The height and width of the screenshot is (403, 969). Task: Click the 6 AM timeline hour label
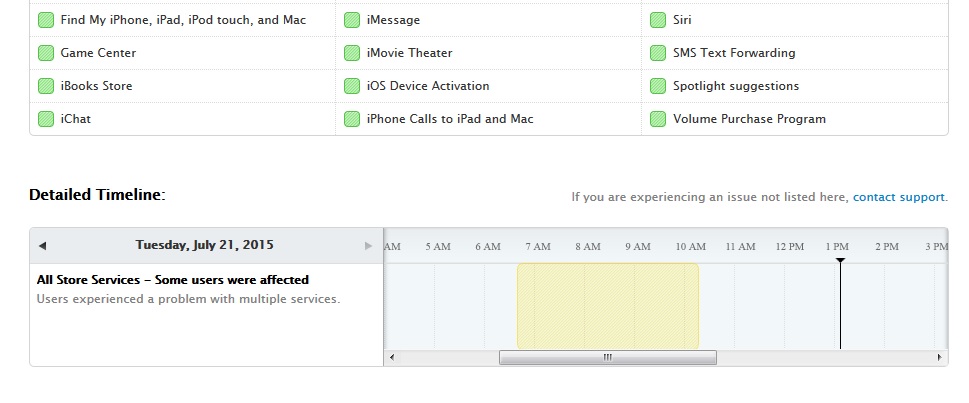(x=488, y=247)
